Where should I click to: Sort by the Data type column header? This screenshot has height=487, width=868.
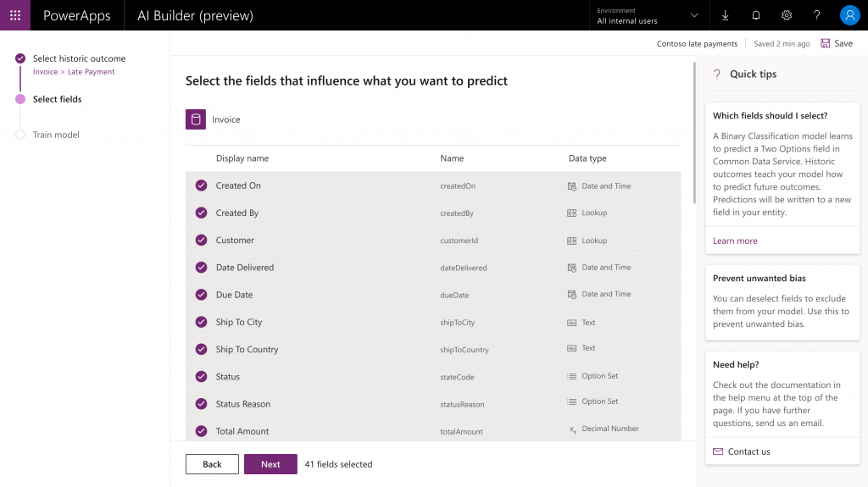587,158
